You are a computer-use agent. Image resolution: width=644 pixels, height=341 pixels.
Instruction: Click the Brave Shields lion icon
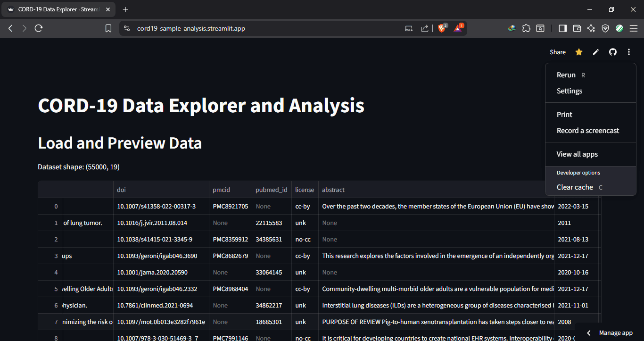coord(442,28)
